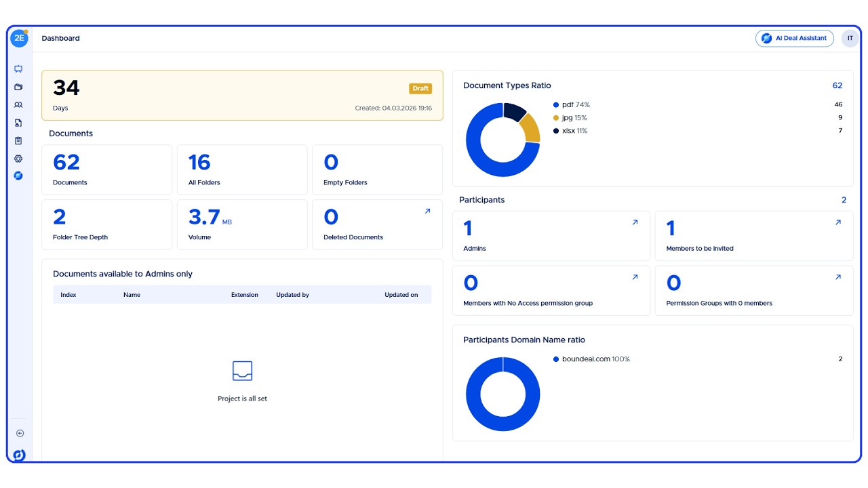Sort by the Updated on column header
Image resolution: width=868 pixels, height=488 pixels.
click(401, 295)
